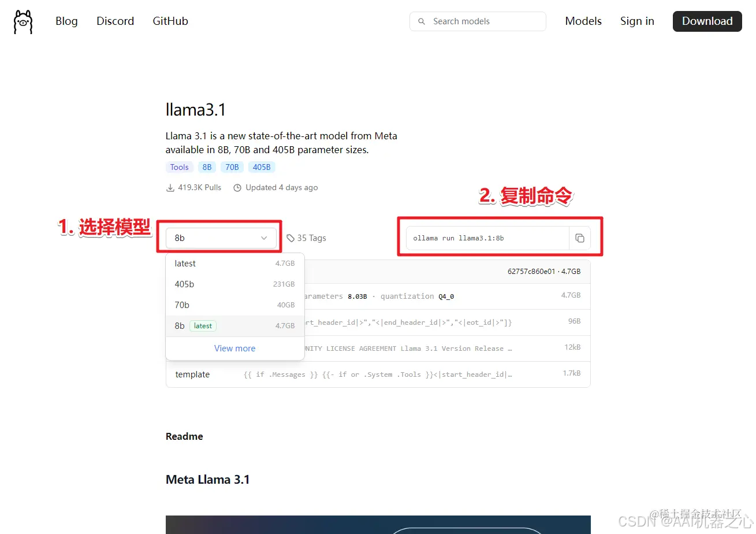Click the 8B tag badge
756x534 pixels.
(207, 167)
